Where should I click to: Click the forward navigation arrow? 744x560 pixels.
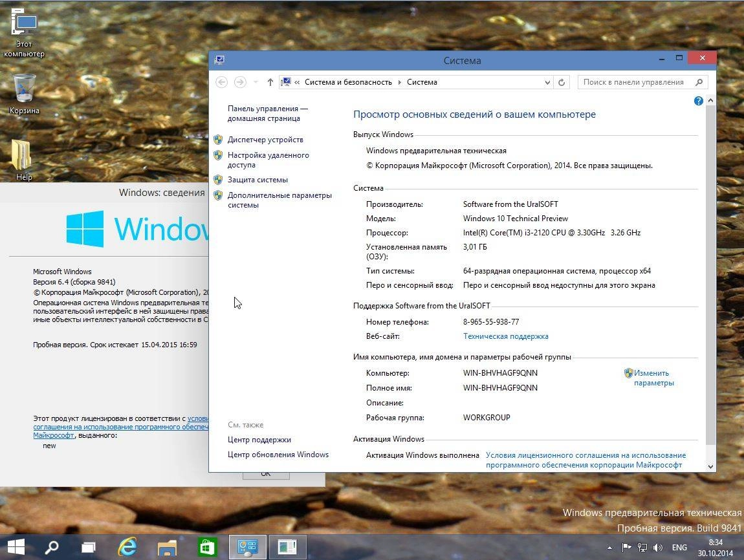240,82
